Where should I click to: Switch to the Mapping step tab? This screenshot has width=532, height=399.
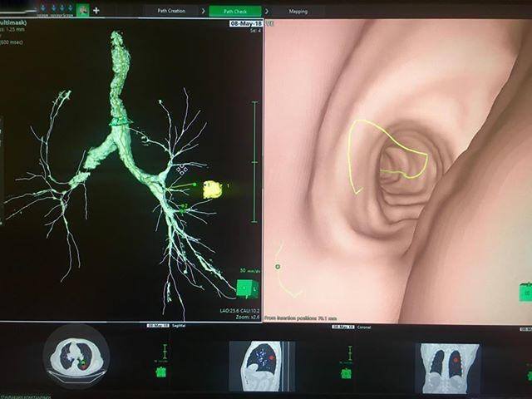298,11
